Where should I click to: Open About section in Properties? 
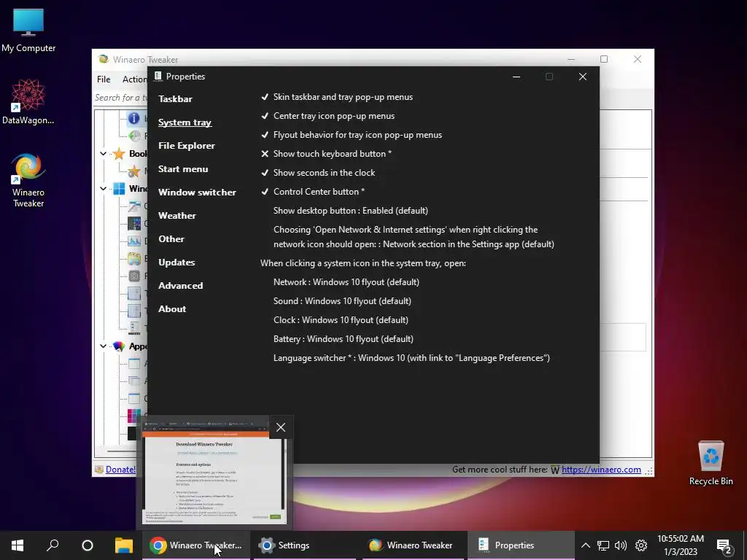point(172,309)
